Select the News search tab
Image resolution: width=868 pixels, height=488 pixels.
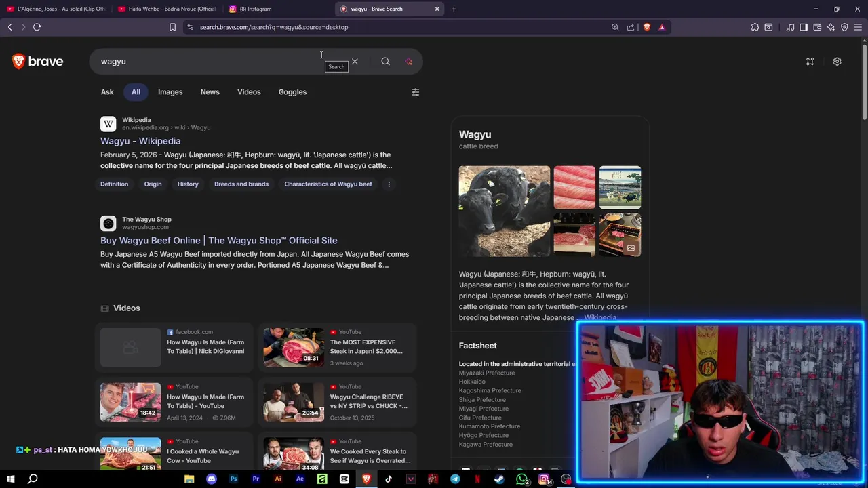point(210,92)
